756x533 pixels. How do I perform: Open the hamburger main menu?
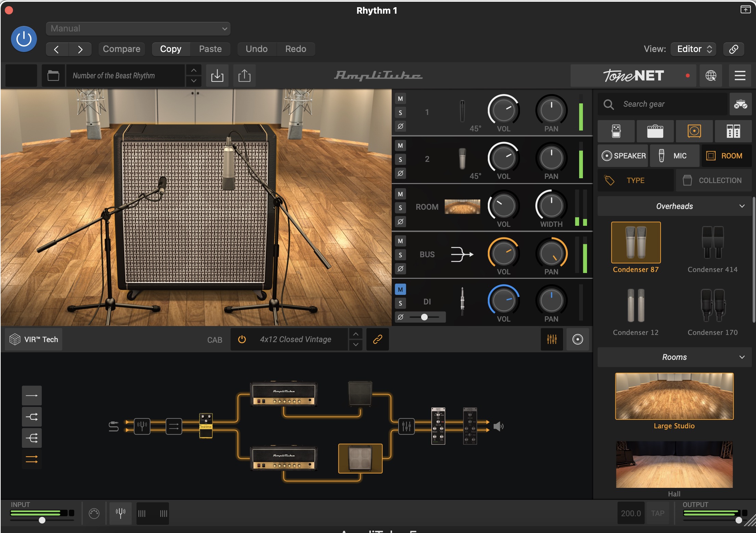(x=740, y=75)
